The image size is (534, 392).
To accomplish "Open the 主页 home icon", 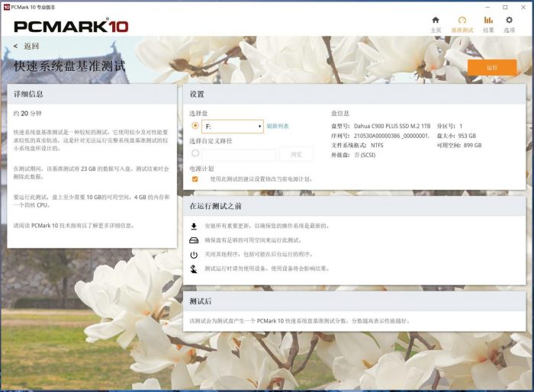I will pos(436,21).
